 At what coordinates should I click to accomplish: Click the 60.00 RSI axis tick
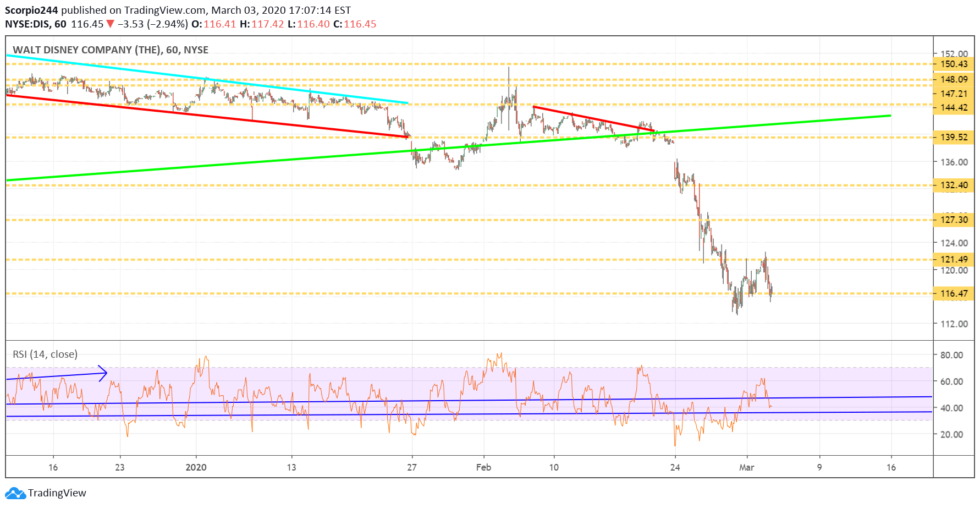coord(951,381)
